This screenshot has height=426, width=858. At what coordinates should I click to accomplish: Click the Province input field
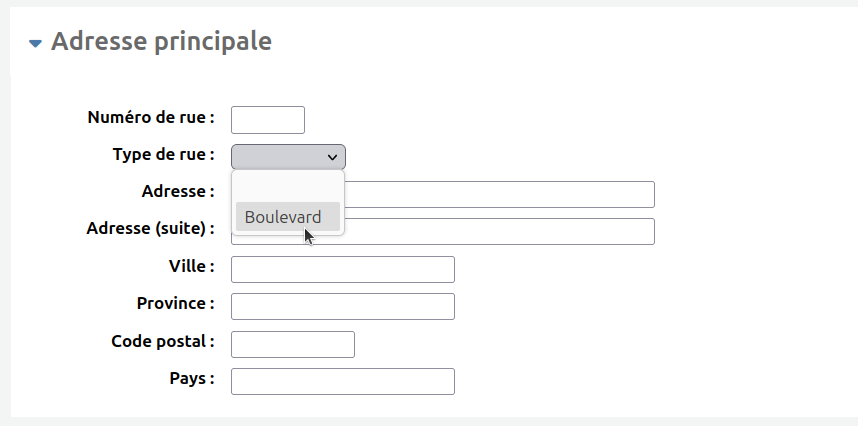[343, 306]
